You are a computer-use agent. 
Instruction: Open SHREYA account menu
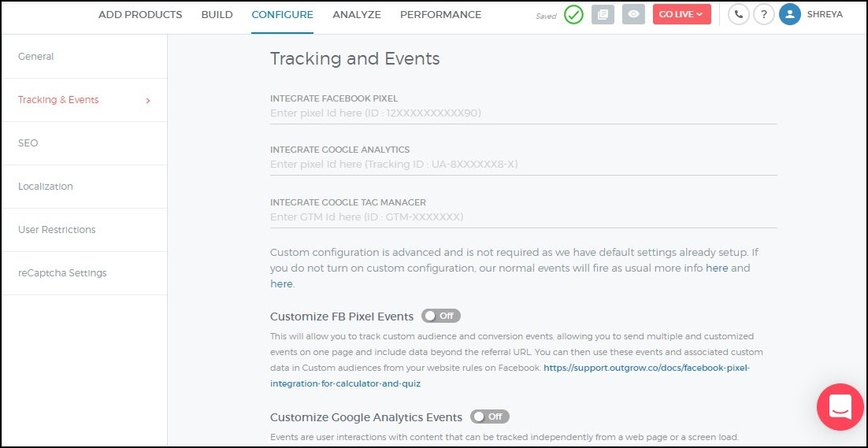click(825, 15)
